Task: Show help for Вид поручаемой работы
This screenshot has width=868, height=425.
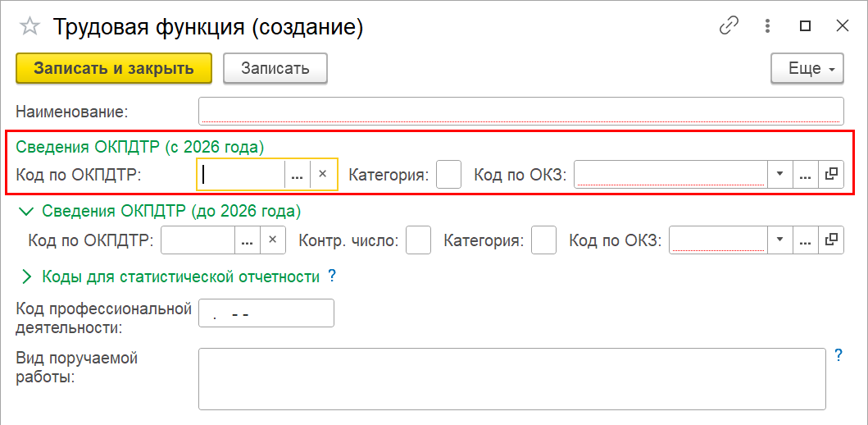Action: click(x=838, y=355)
